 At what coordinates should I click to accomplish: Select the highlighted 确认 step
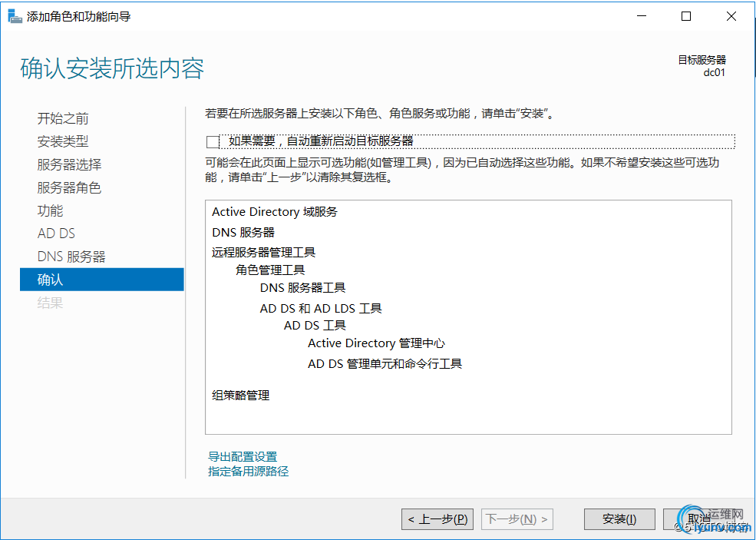[102, 280]
